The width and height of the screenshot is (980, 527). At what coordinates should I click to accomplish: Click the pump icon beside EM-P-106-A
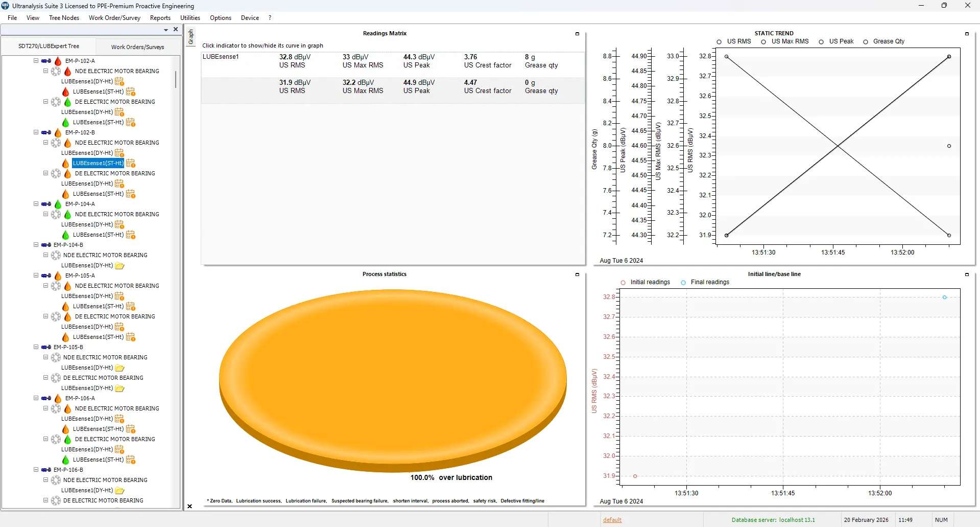[x=46, y=398]
